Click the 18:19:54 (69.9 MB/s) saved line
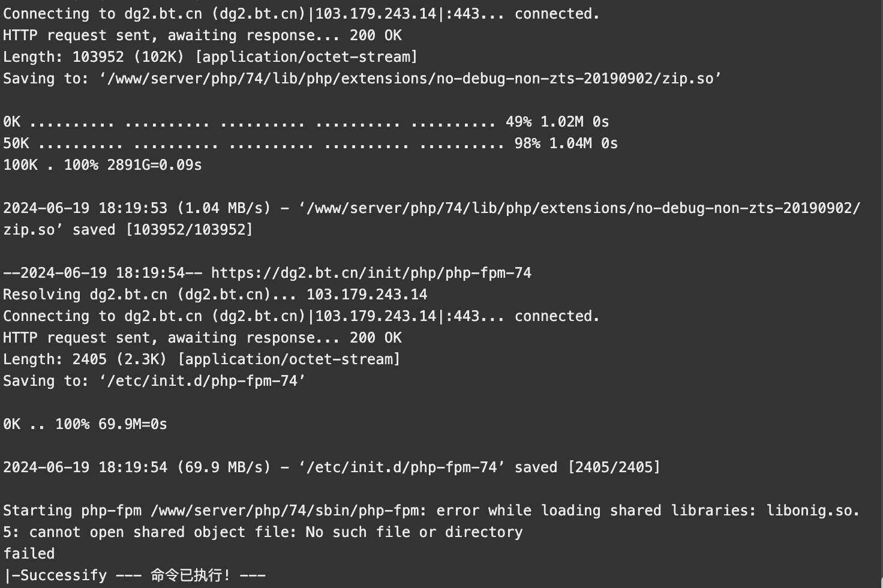Viewport: 883px width, 588px height. click(332, 467)
